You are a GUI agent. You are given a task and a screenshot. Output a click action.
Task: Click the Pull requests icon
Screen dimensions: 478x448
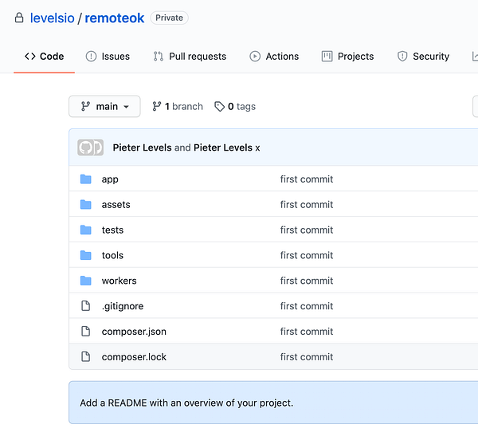click(159, 57)
